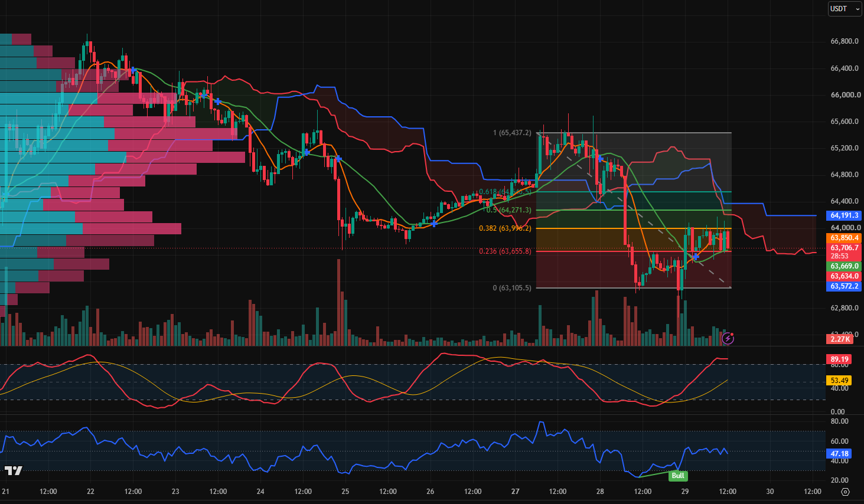This screenshot has width=864, height=504.
Task: Click the blue cross marker after 28
Action: (x=601, y=159)
